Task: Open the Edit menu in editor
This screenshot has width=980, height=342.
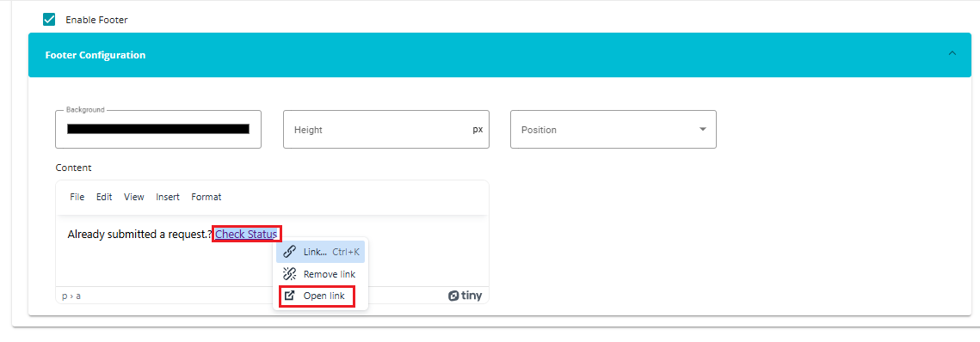Action: (104, 197)
